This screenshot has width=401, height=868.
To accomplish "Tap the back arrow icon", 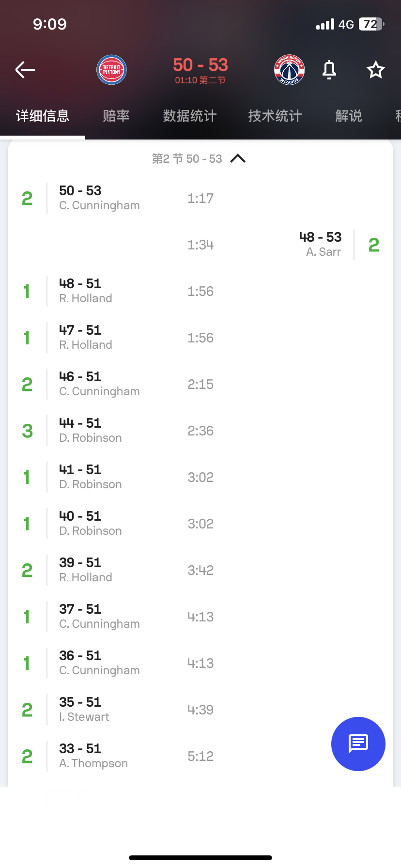I will [x=25, y=70].
